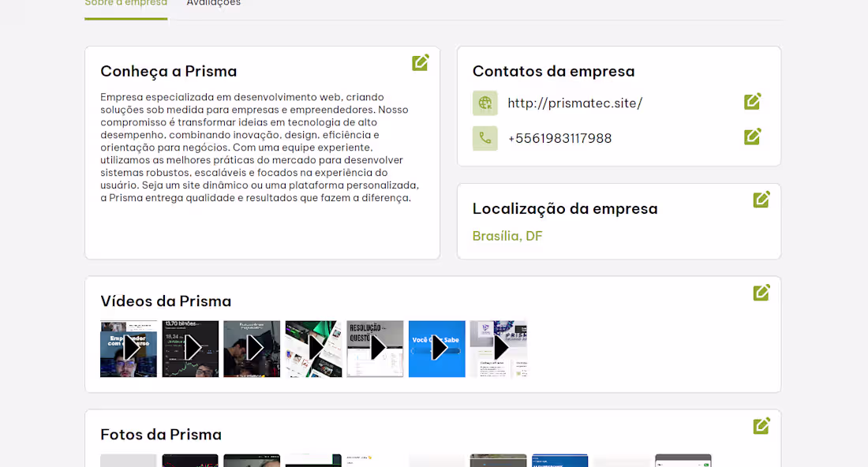Play the 'RESOLUÇÃO' video
This screenshot has width=868, height=467.
(x=376, y=349)
